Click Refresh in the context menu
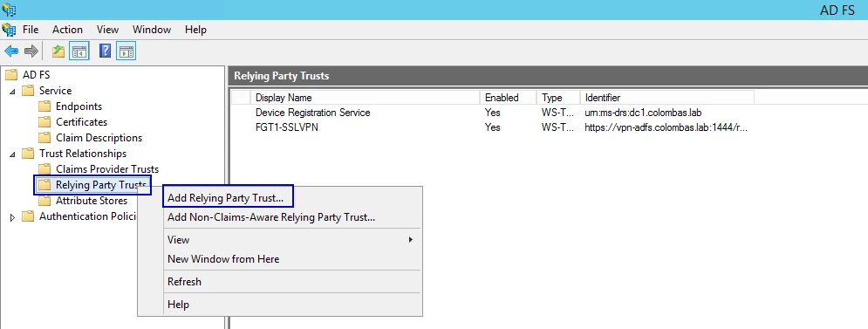Screen dimensions: 868x329 pos(184,282)
